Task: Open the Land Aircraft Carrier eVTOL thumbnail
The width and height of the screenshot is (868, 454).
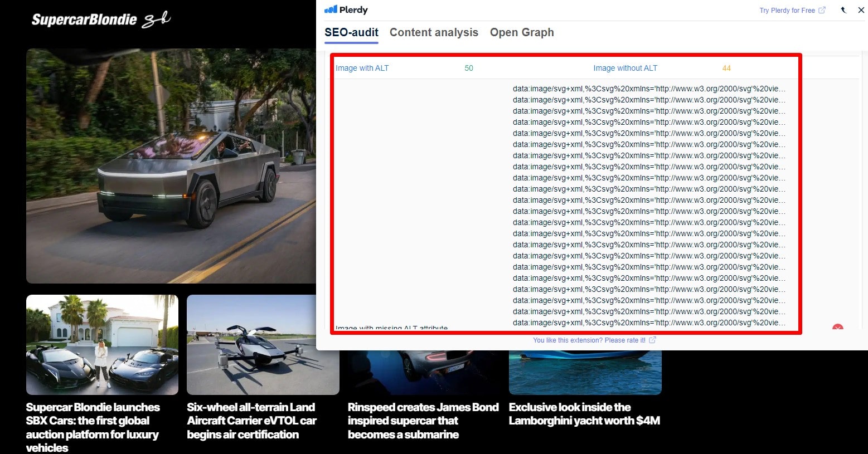Action: 263,345
